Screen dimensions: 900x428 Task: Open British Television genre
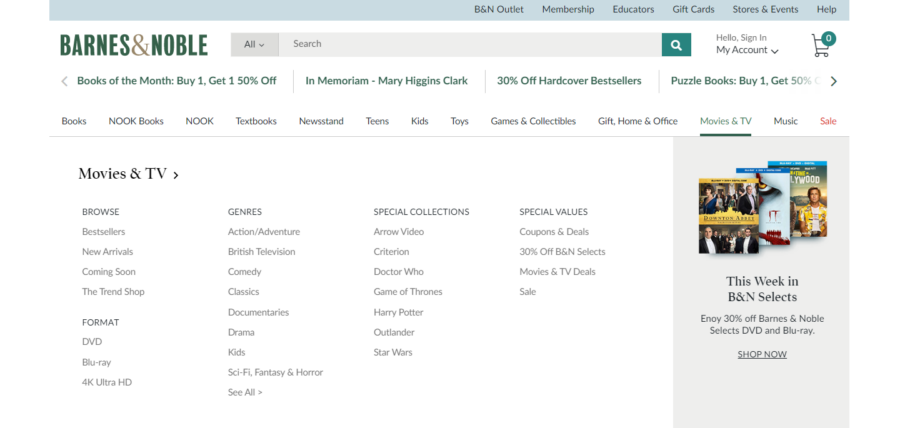(x=262, y=252)
